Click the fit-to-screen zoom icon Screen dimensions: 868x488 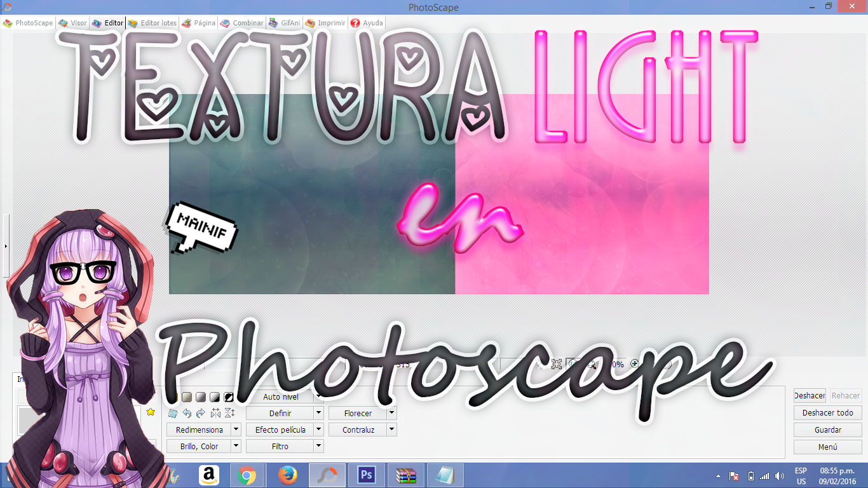(557, 364)
